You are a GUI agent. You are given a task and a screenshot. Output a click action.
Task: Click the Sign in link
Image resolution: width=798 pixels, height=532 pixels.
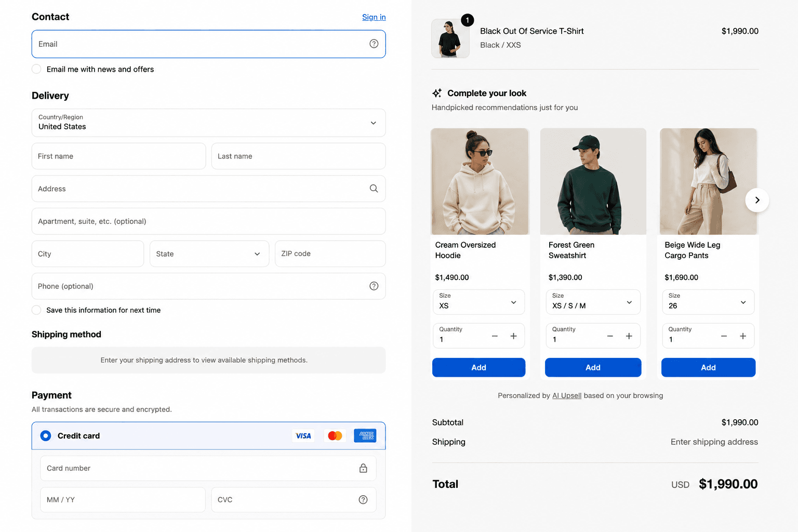coord(374,17)
